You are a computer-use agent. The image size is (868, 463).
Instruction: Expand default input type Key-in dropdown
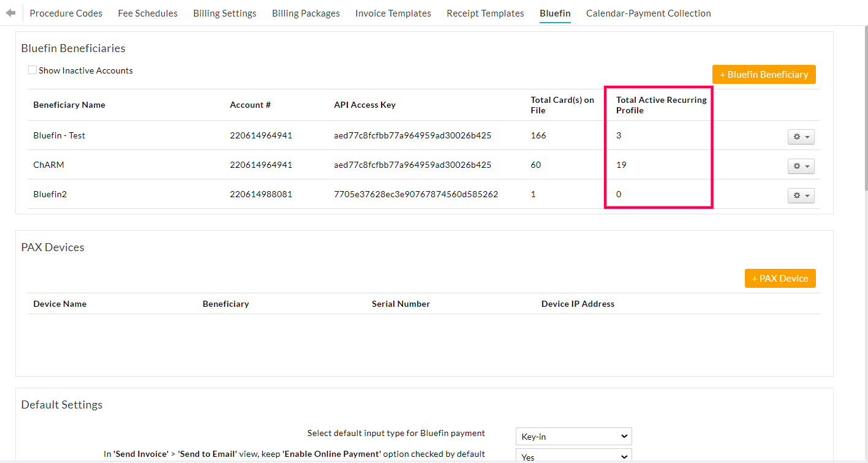pyautogui.click(x=573, y=437)
